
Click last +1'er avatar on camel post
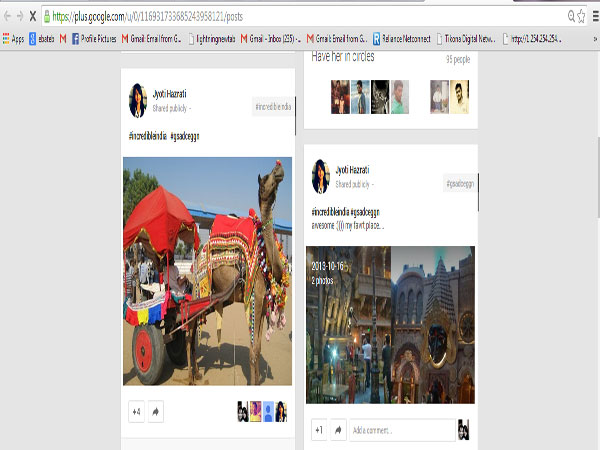coord(281,411)
